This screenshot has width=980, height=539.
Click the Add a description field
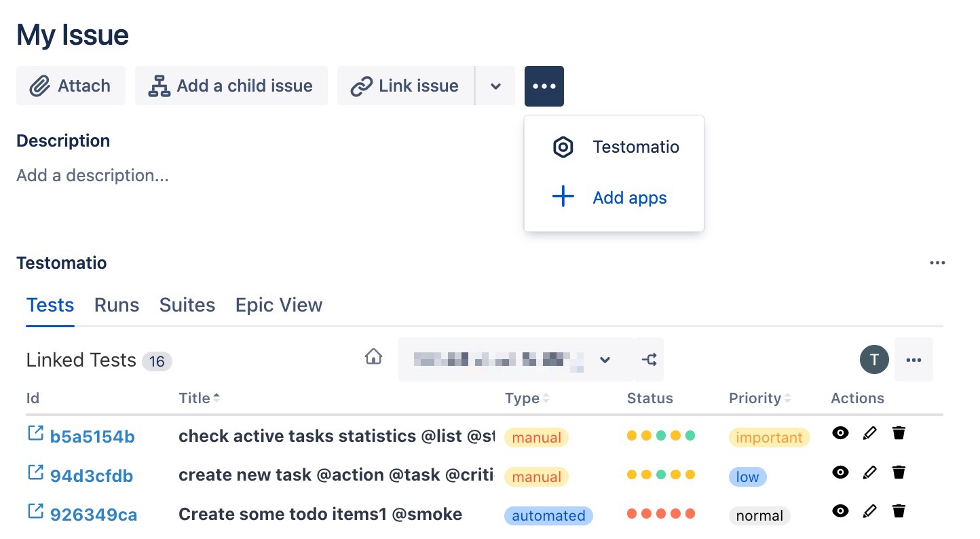(x=93, y=176)
